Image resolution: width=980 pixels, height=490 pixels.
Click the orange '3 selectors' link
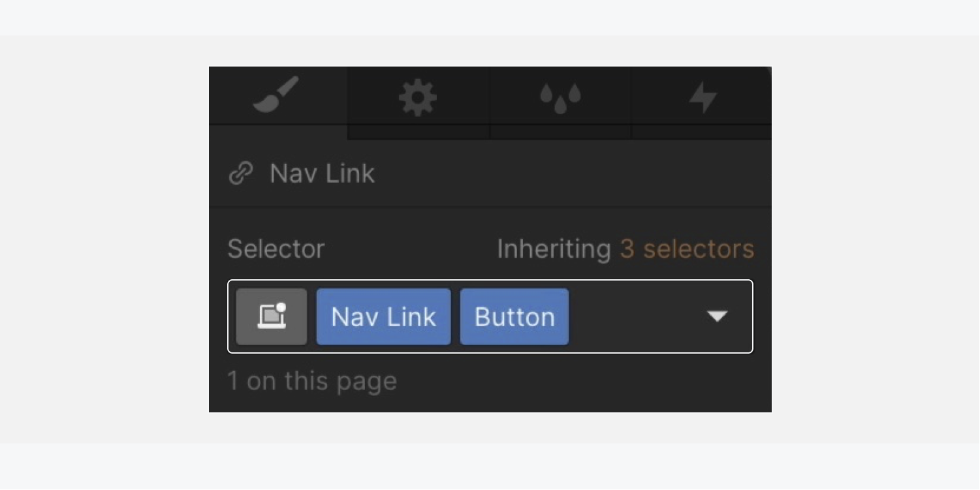click(x=687, y=249)
